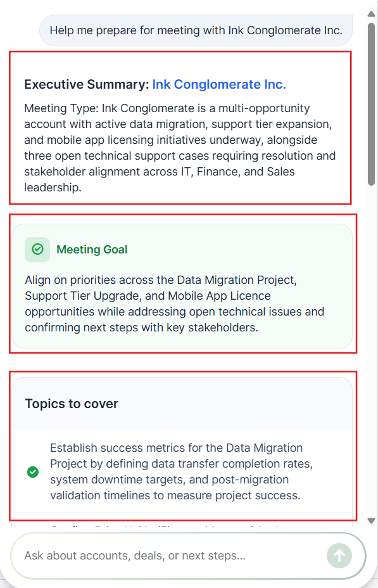Viewport: 378px width, 588px height.
Task: Click blank space in the 'Topics to cover' header bar
Action: click(236, 404)
